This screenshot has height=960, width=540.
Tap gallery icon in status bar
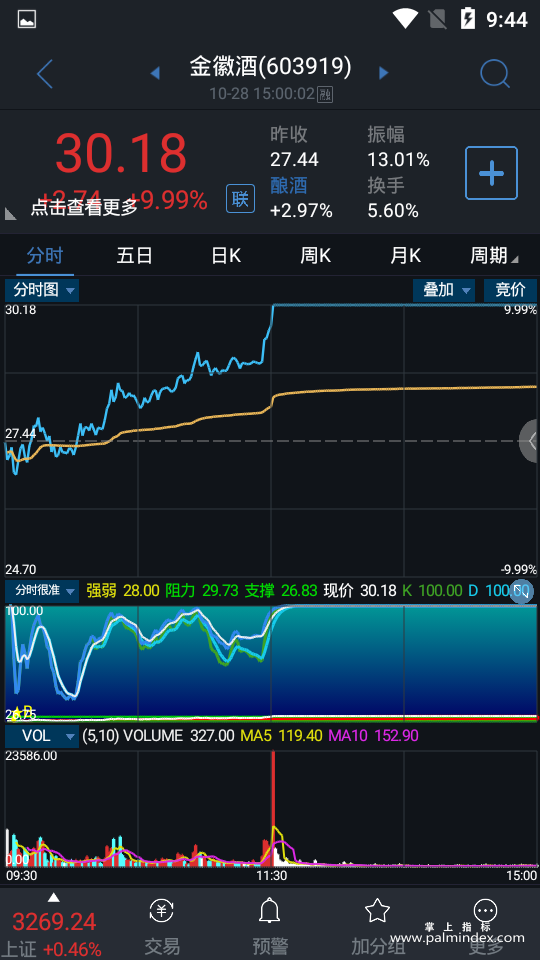(x=27, y=20)
